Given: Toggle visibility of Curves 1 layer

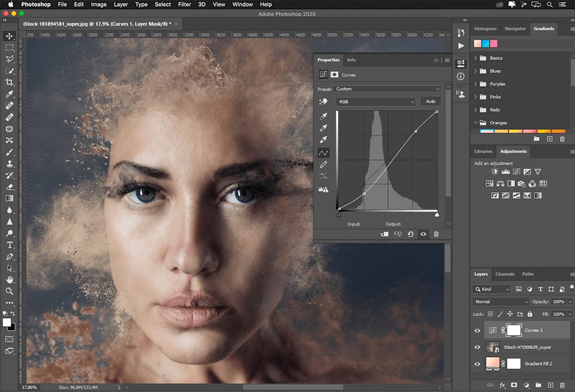Looking at the screenshot, I should (477, 330).
